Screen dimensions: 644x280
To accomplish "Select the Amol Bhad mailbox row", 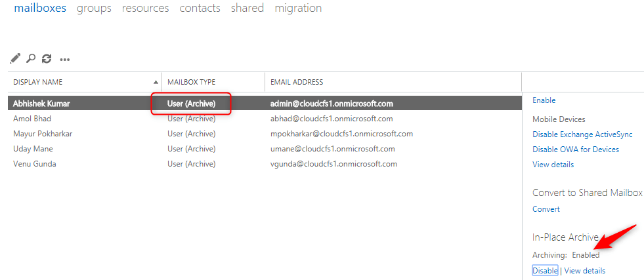I will 265,119.
